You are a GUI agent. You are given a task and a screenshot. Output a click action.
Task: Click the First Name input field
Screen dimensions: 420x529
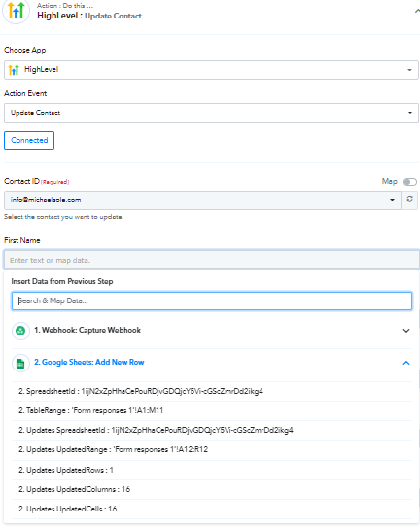click(211, 260)
